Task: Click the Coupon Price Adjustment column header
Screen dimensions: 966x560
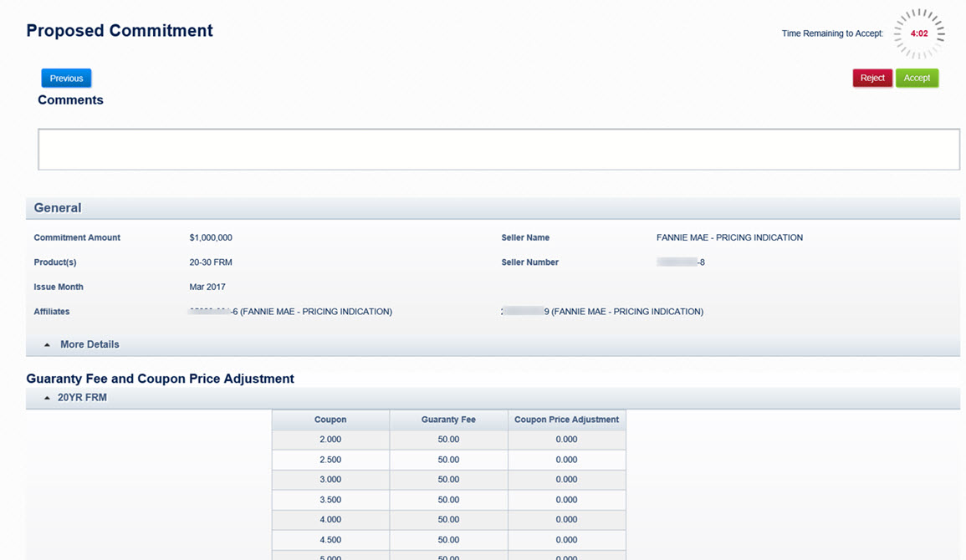Action: (x=566, y=420)
